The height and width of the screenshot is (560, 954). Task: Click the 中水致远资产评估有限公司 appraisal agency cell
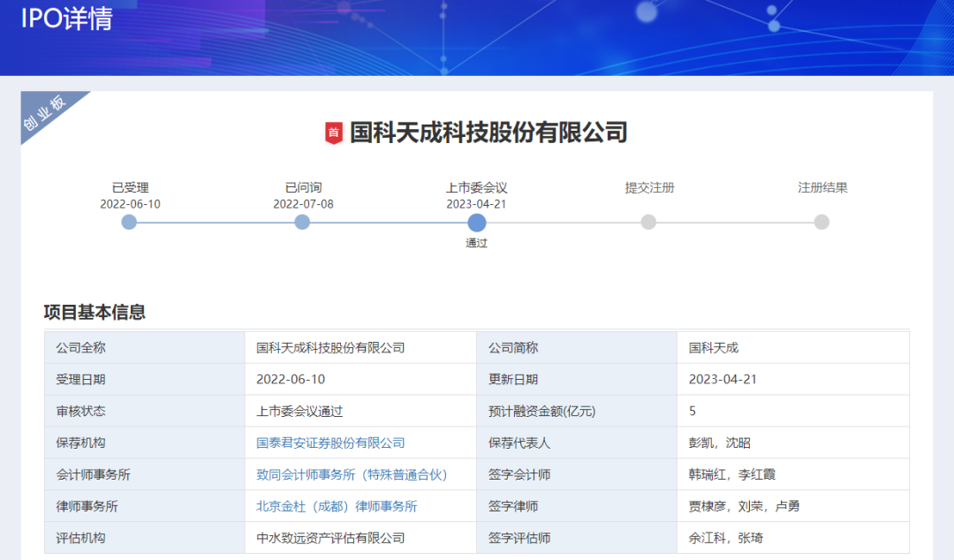pos(360,538)
